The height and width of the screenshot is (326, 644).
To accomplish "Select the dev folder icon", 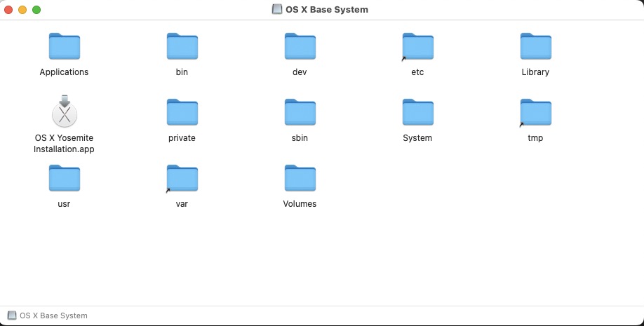I will click(x=300, y=46).
